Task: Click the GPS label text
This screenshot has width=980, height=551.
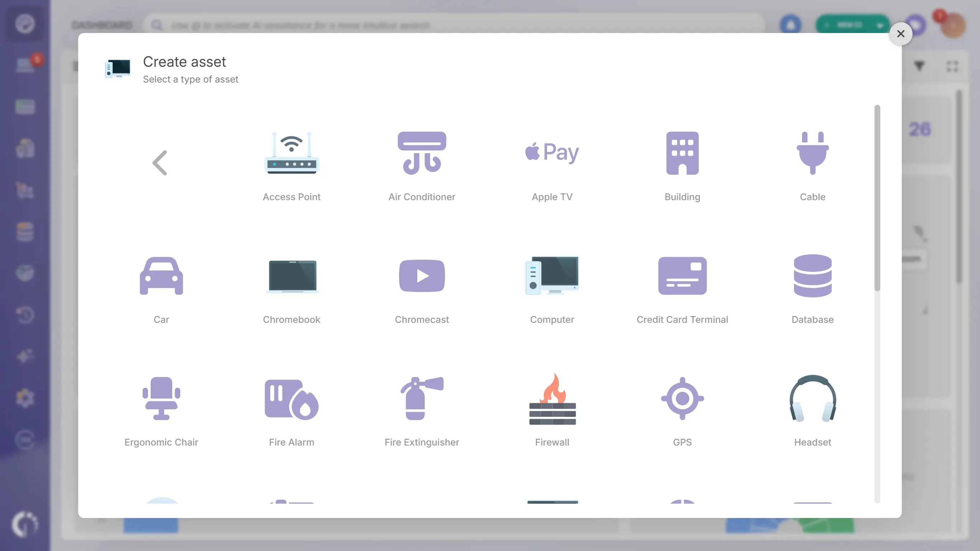Action: (x=682, y=442)
